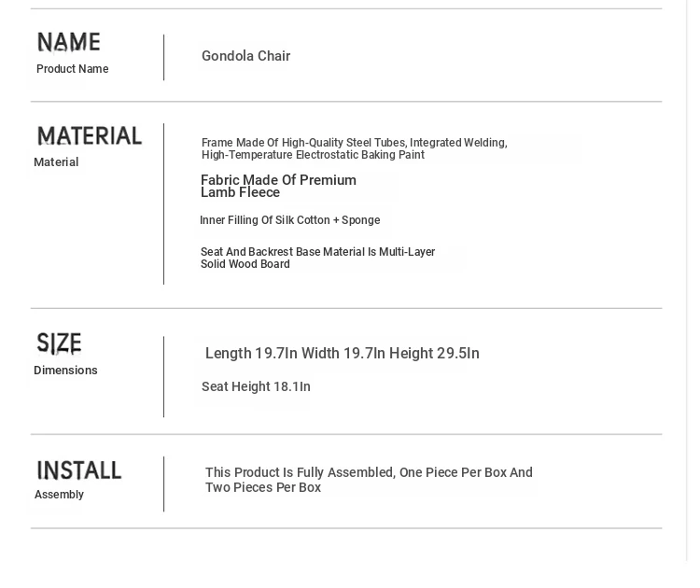Click the Multi-Layer Solid Wood Board text

click(x=317, y=259)
